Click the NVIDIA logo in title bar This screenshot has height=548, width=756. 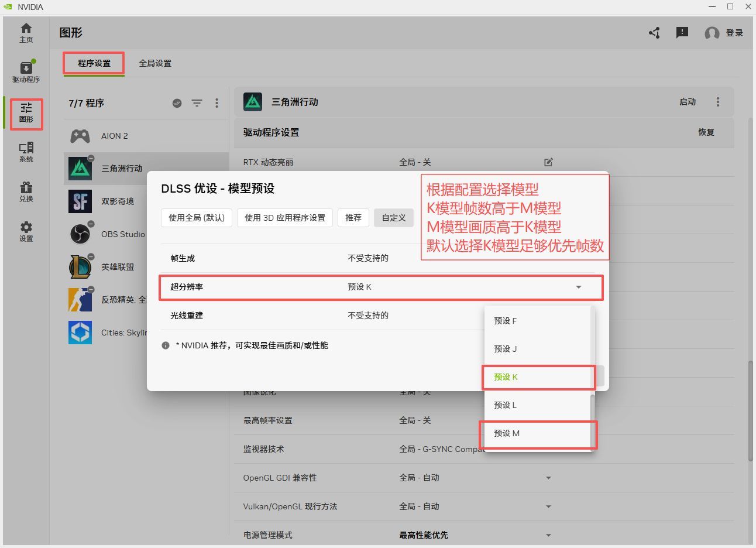point(8,7)
